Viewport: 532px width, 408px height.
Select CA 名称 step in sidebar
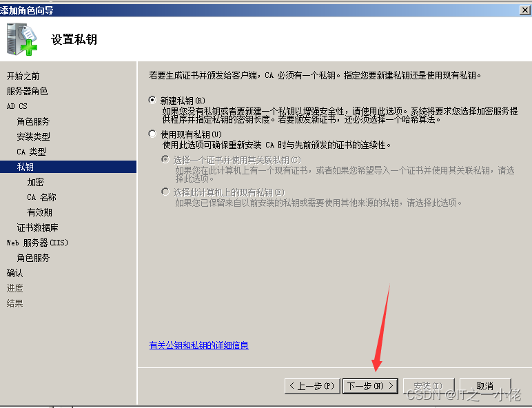[42, 197]
